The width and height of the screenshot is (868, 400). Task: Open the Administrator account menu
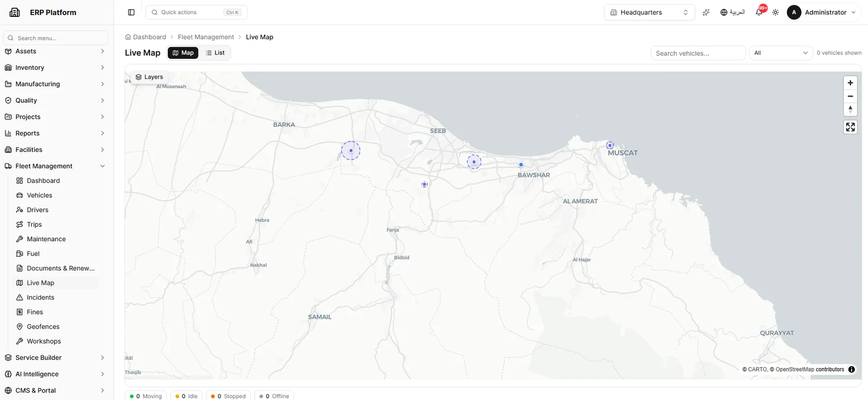(822, 13)
